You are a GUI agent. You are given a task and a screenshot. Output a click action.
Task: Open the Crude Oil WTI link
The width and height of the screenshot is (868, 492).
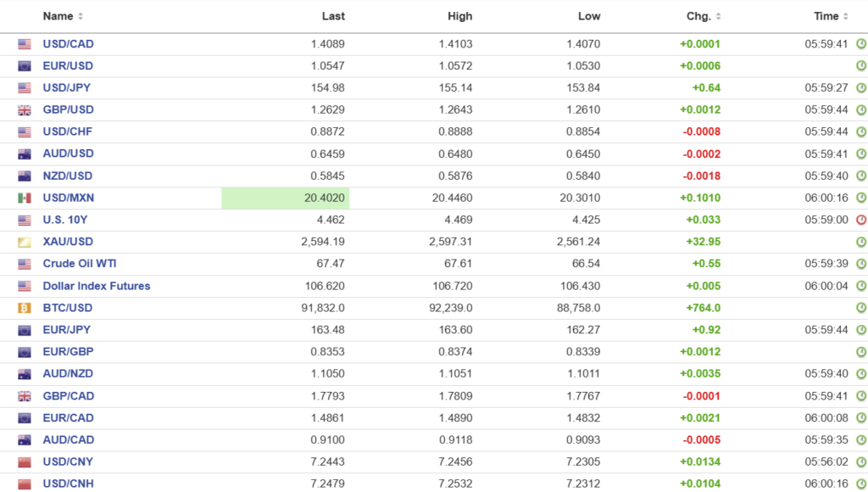[x=80, y=264]
